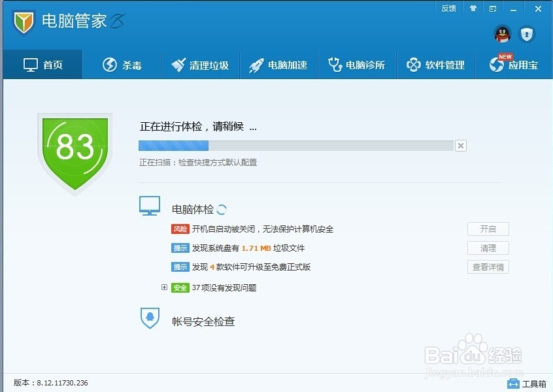The height and width of the screenshot is (392, 553).
Task: Click the 帐号安全检查 heading text
Action: click(203, 321)
